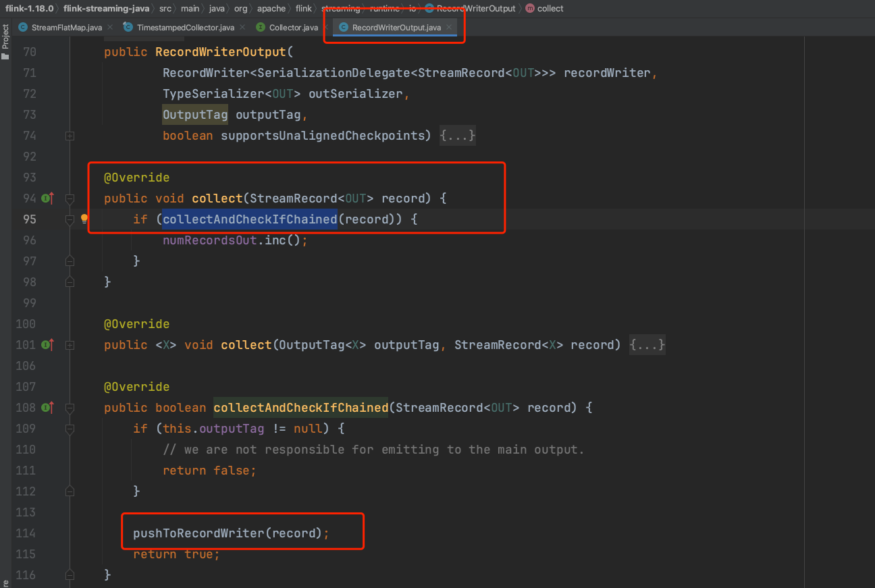875x588 pixels.
Task: Click the apache breadcrumb
Action: (x=271, y=8)
